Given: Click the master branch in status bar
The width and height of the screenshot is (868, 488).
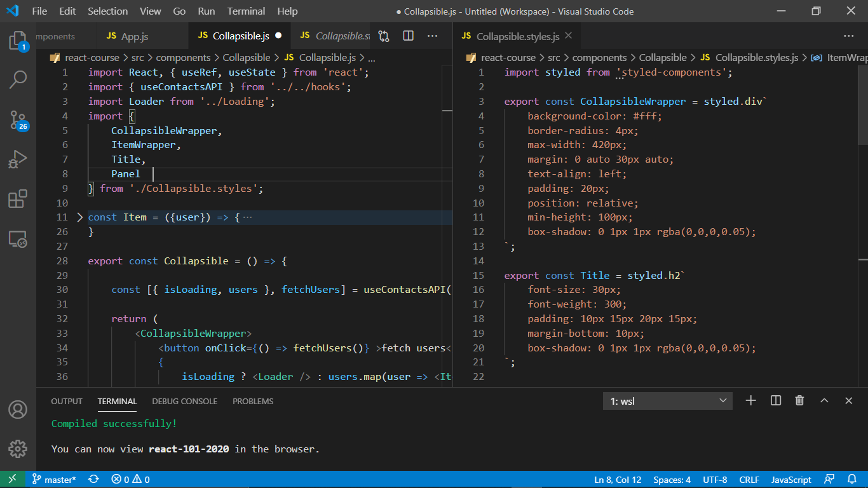Looking at the screenshot, I should [x=54, y=480].
